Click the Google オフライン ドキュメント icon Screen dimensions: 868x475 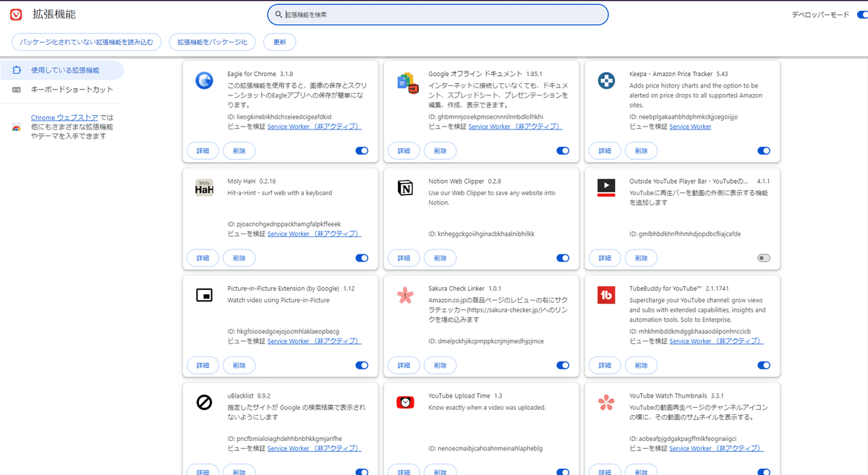click(404, 80)
